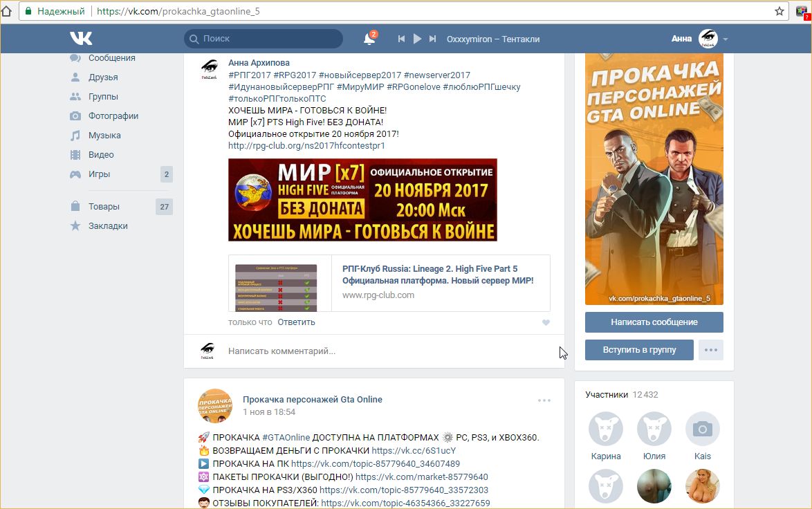Click the VK logo in header
The width and height of the screenshot is (812, 509).
pyautogui.click(x=82, y=38)
